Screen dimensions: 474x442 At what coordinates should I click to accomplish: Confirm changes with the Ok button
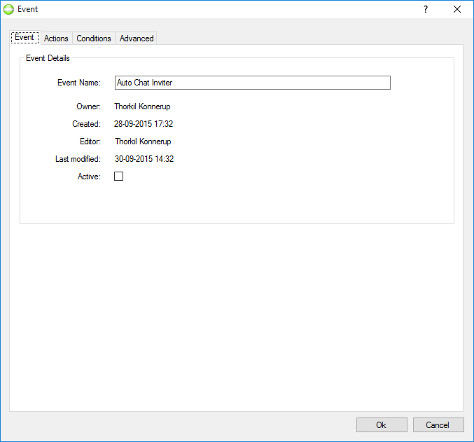381,425
